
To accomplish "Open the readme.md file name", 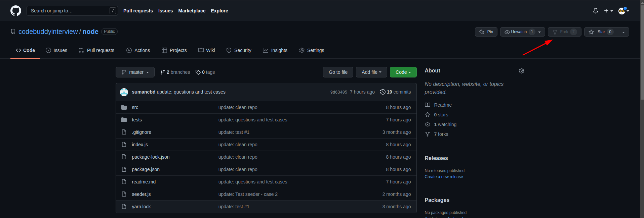I will (x=144, y=182).
